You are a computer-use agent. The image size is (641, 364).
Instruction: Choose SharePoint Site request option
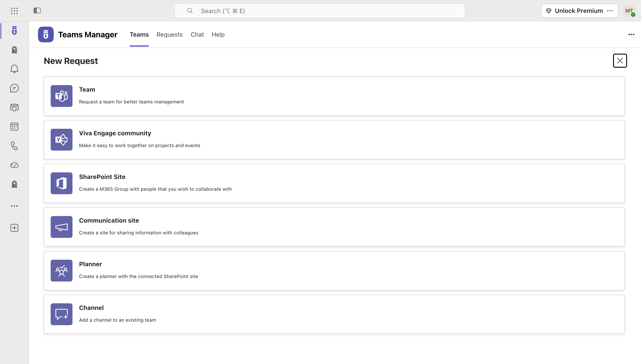click(x=334, y=183)
